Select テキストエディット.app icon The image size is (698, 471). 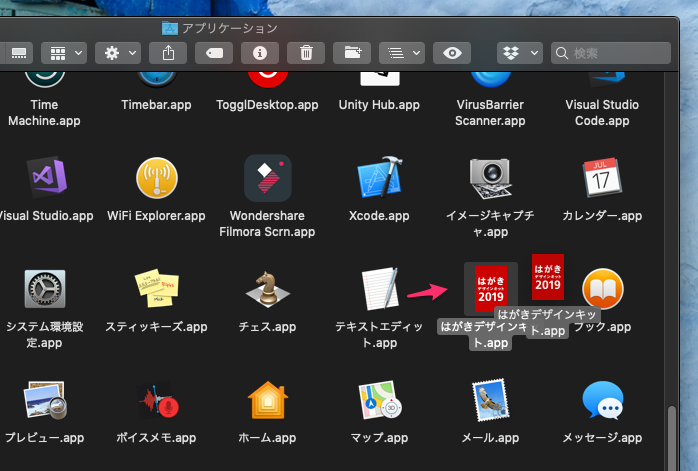pyautogui.click(x=380, y=289)
